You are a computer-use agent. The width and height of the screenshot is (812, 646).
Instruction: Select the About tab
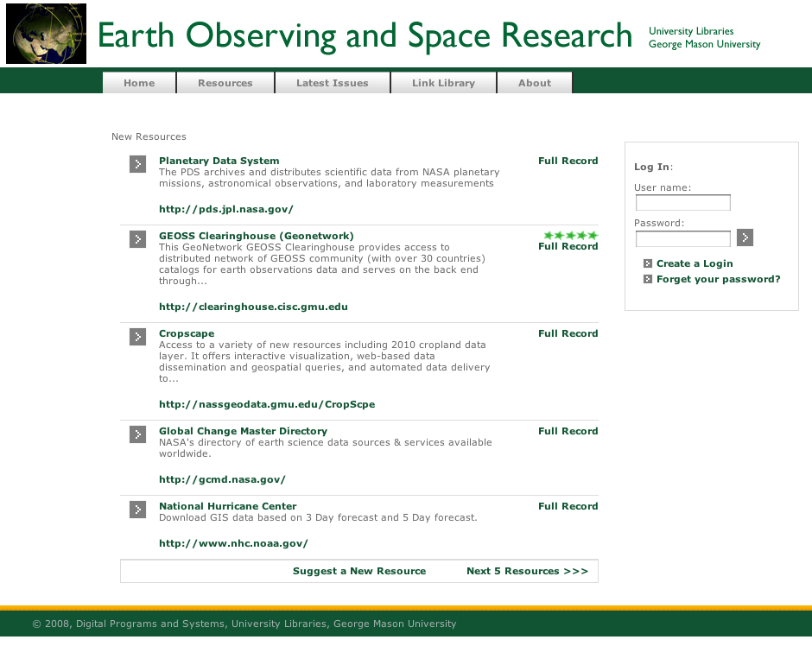coord(535,84)
